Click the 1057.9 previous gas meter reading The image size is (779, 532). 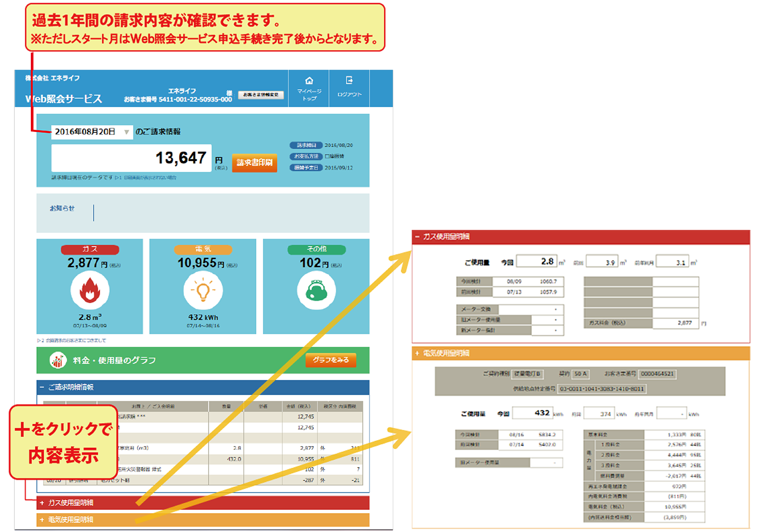pos(548,292)
